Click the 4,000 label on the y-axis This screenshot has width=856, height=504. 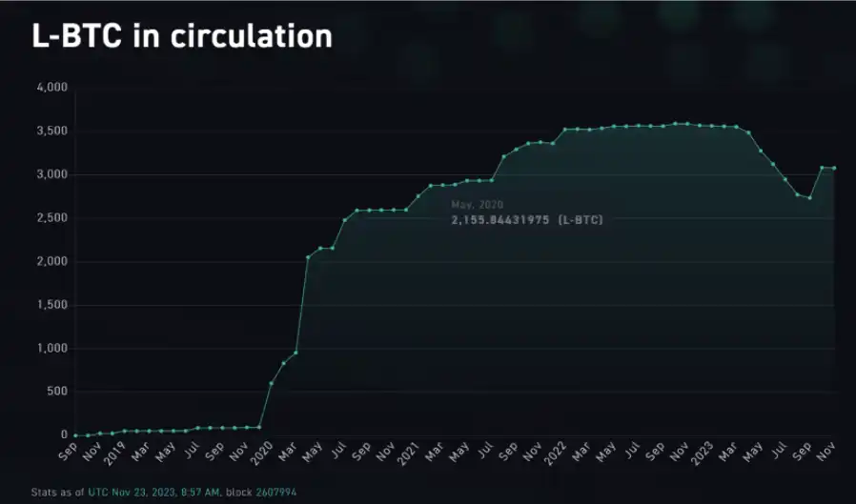52,88
